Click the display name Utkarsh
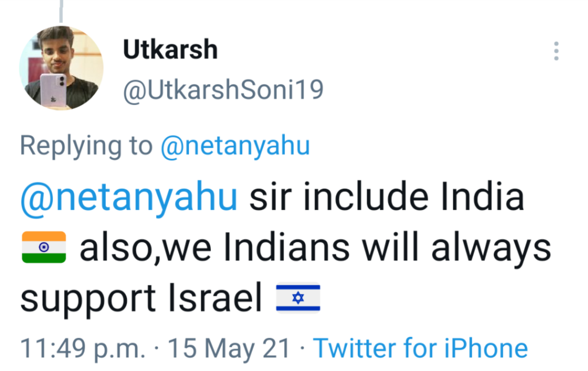This screenshot has width=588, height=371. tap(170, 49)
